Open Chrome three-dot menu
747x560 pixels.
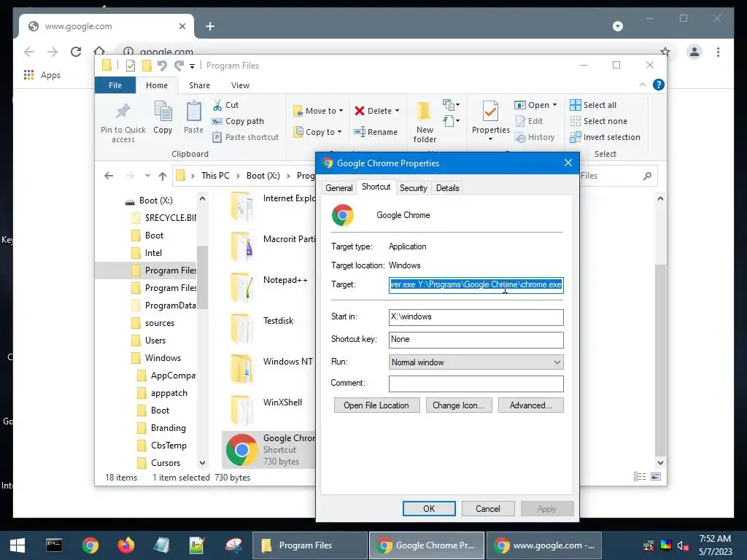click(718, 52)
